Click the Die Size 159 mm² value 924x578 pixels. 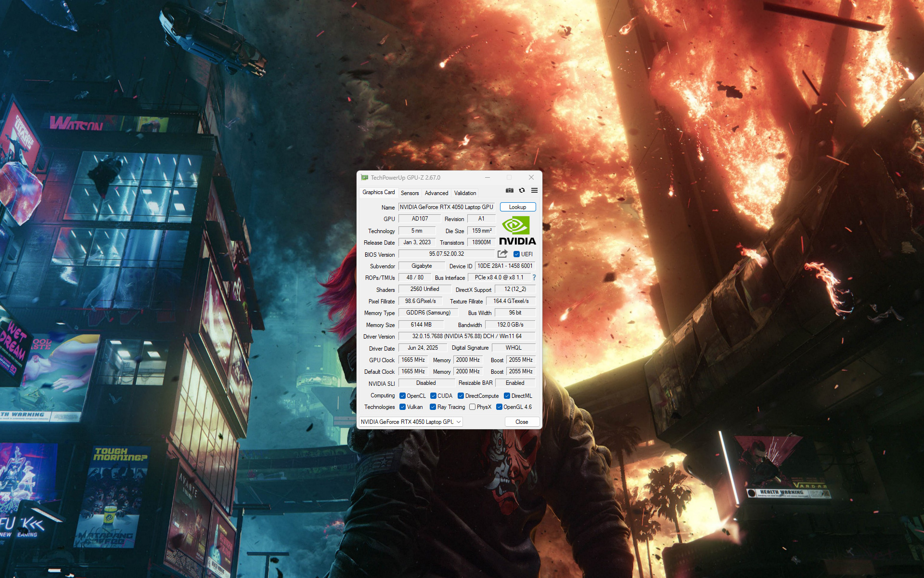481,231
